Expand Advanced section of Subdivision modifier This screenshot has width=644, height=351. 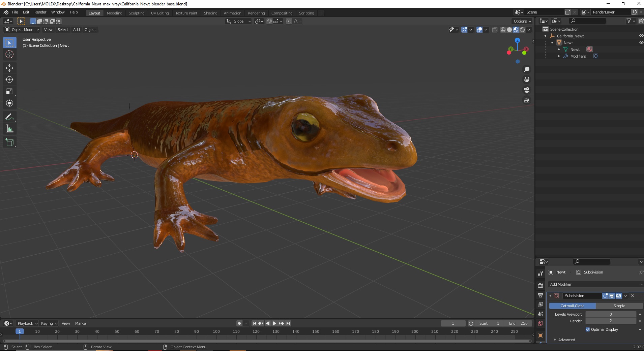coord(555,340)
